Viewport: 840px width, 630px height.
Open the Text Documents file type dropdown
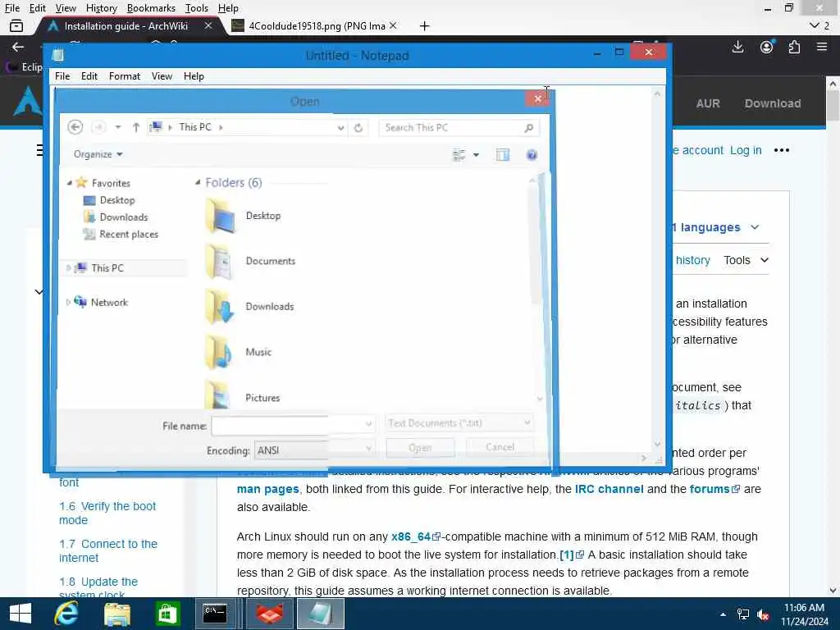point(459,423)
